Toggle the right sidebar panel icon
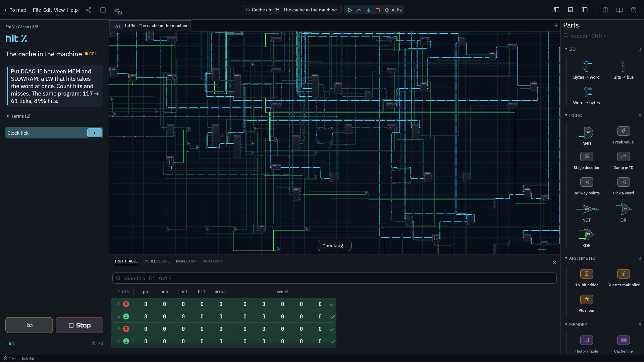The image size is (644, 362). (x=585, y=10)
